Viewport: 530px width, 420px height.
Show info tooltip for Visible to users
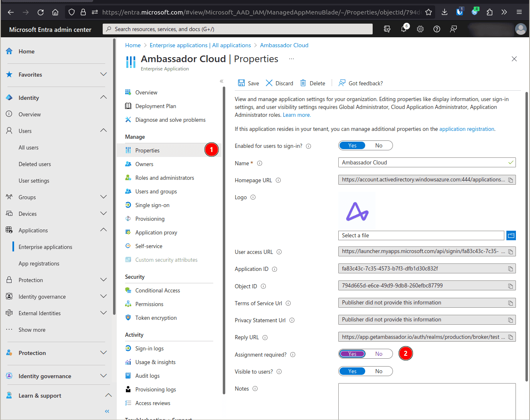tap(279, 372)
